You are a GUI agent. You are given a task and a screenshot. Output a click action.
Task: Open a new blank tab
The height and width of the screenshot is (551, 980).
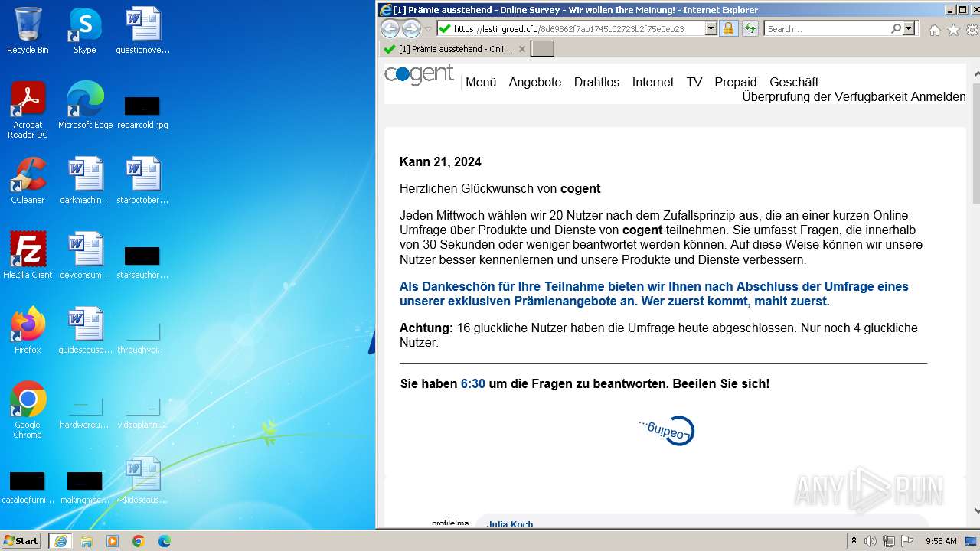click(542, 48)
